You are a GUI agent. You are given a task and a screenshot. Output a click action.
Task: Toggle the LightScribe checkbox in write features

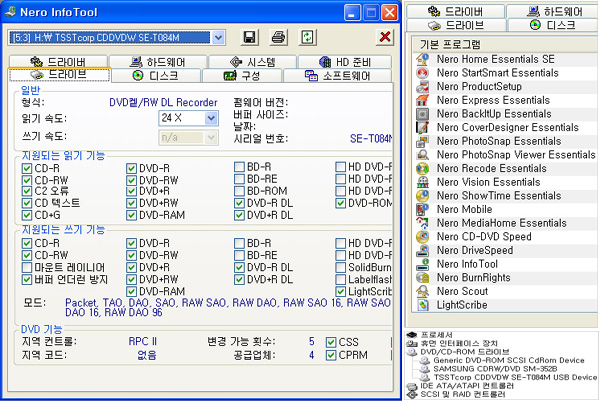point(341,291)
